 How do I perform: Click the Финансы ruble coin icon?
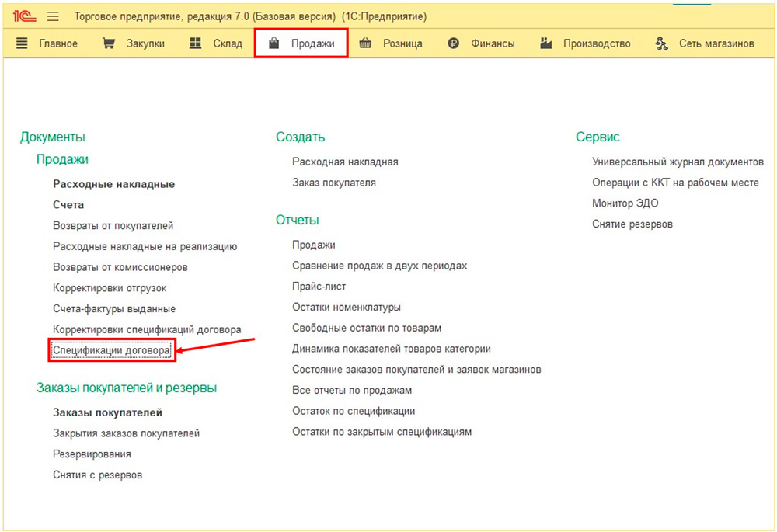(x=454, y=43)
